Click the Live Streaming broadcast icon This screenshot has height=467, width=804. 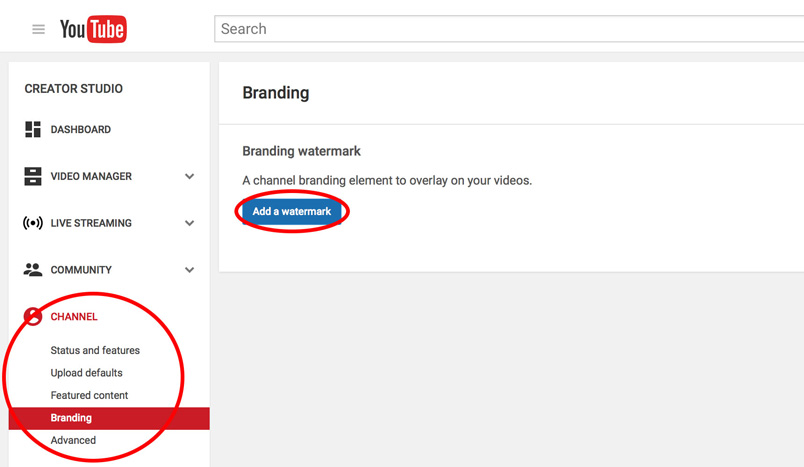click(x=33, y=223)
